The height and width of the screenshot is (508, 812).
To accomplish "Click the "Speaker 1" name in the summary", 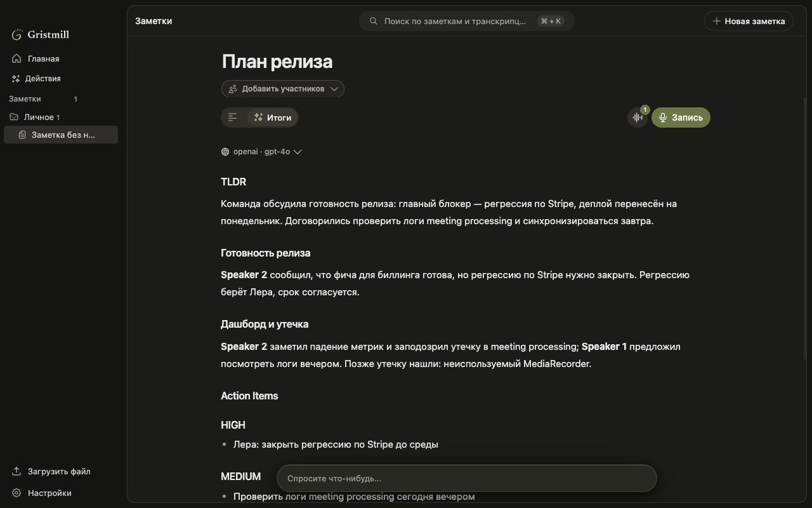I will point(604,347).
